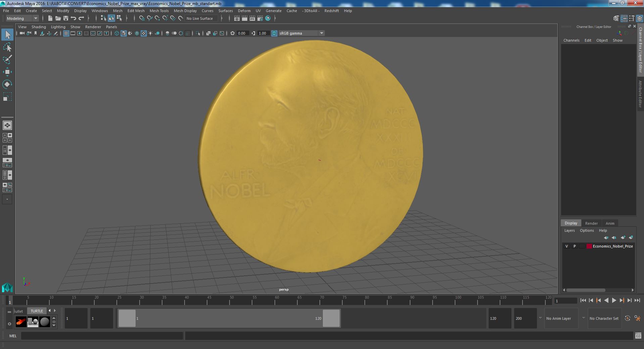Toggle visibility V of Economics_Nobel_Prize layer

(566, 246)
